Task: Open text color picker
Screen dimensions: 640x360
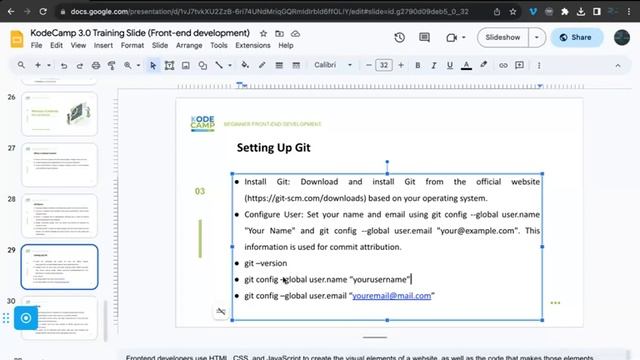Action: [x=467, y=65]
